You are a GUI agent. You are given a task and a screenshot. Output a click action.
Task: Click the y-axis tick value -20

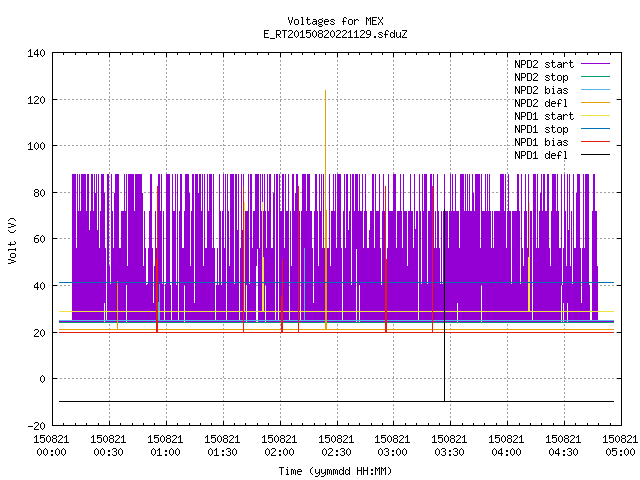point(36,426)
